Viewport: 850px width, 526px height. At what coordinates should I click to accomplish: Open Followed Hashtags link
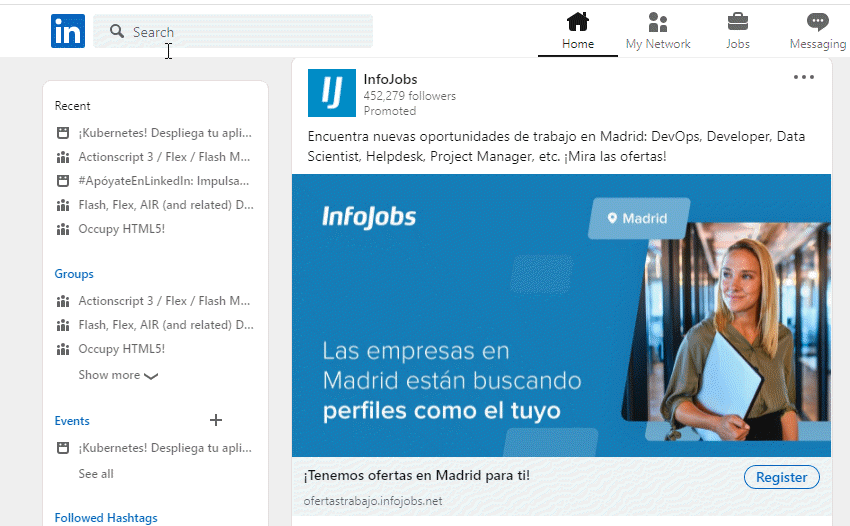click(x=106, y=518)
